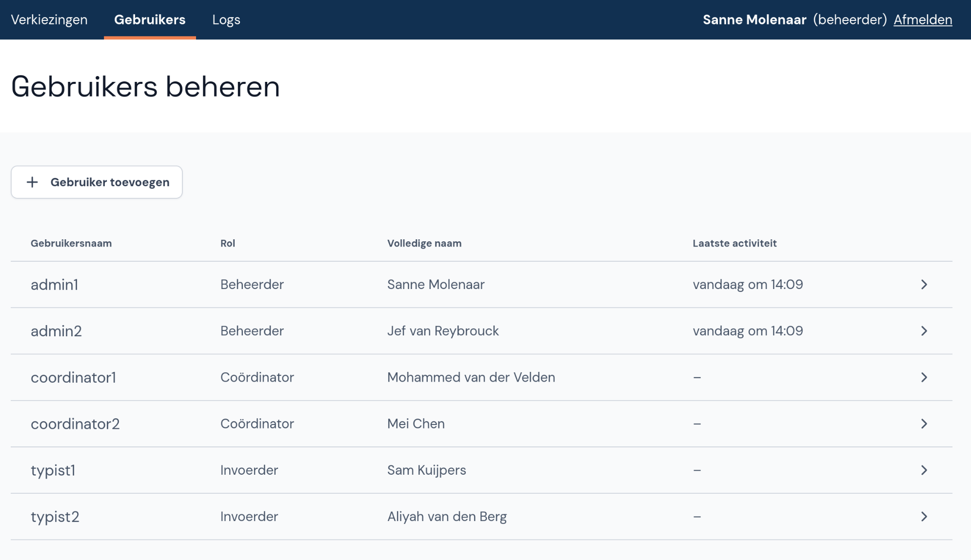Click the Gebruikersnaam column header
Viewport: 971px width, 560px height.
[x=71, y=243]
